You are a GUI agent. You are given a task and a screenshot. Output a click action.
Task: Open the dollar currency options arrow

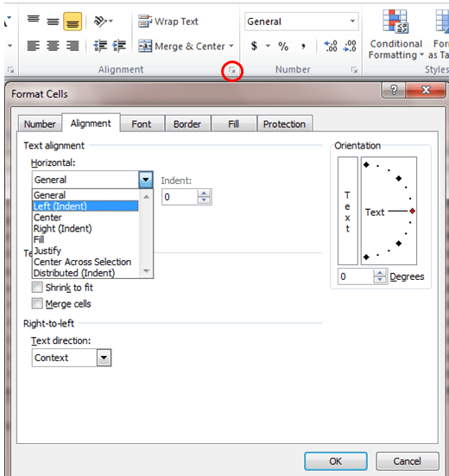point(268,46)
